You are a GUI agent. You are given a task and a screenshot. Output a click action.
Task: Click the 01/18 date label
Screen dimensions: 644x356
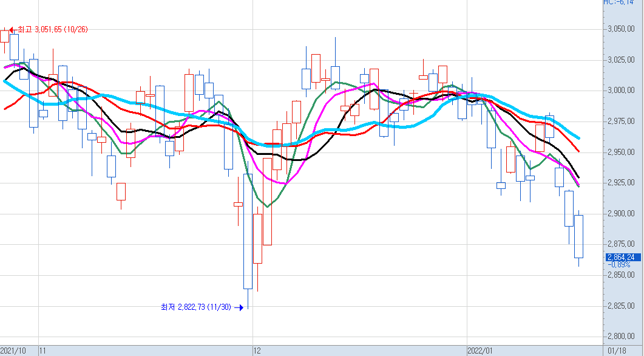tap(617, 351)
